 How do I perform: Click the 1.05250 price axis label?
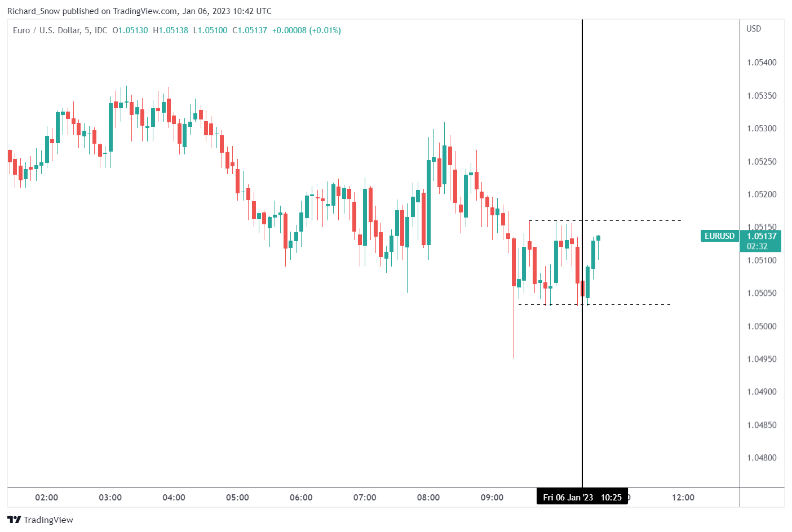click(x=762, y=162)
